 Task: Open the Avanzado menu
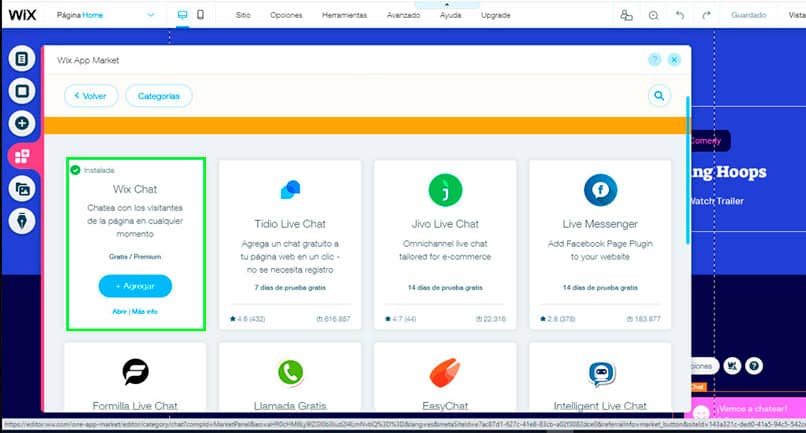pos(404,15)
